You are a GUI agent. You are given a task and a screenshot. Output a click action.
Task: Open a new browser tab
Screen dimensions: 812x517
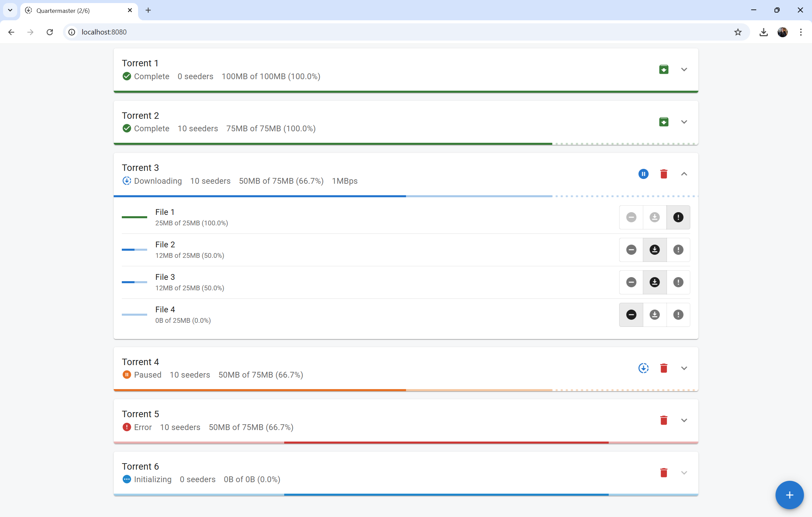[148, 10]
